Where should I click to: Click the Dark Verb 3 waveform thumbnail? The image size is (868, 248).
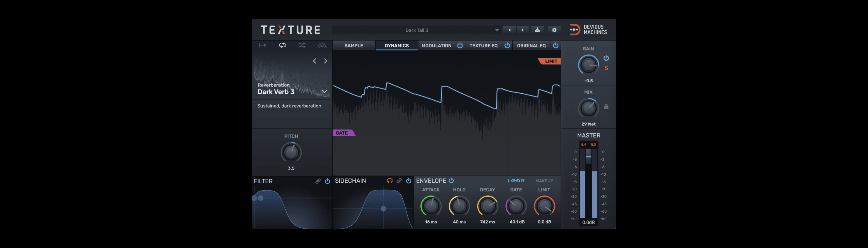[x=292, y=76]
